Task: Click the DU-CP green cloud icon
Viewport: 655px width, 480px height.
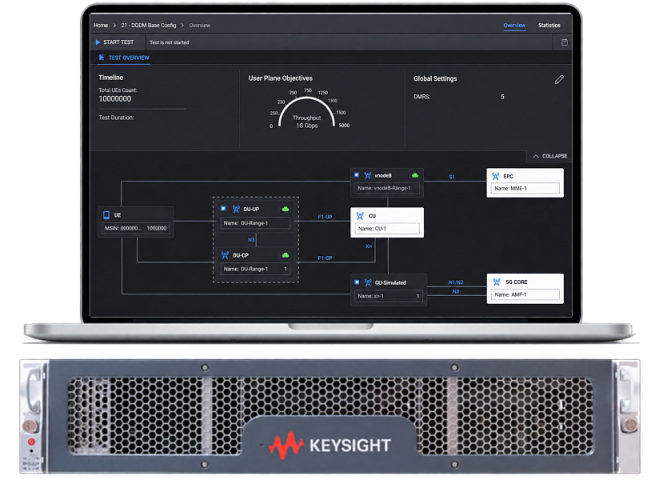Action: [x=285, y=255]
